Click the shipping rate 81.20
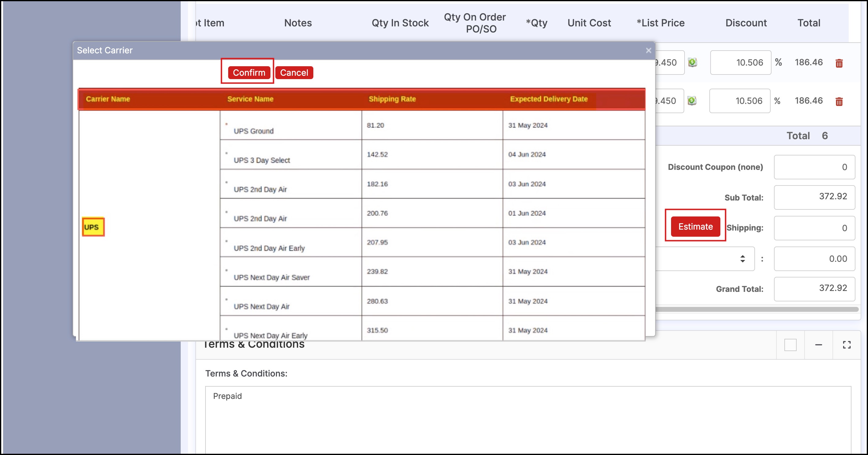The height and width of the screenshot is (455, 868). [376, 125]
